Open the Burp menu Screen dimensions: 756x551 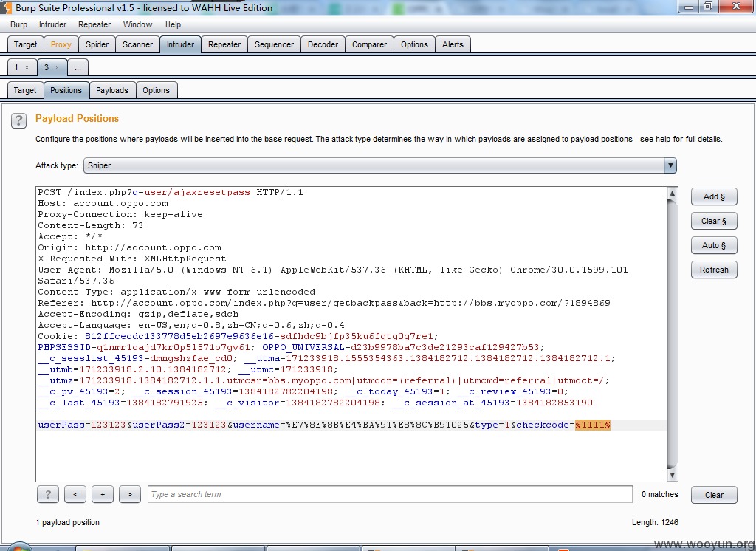pos(18,24)
